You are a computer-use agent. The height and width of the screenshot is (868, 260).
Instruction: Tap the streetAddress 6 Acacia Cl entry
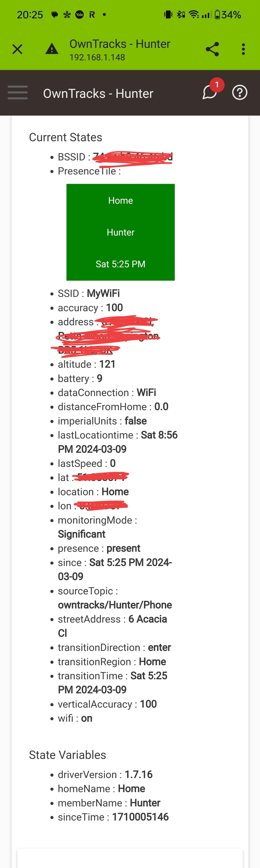(113, 626)
